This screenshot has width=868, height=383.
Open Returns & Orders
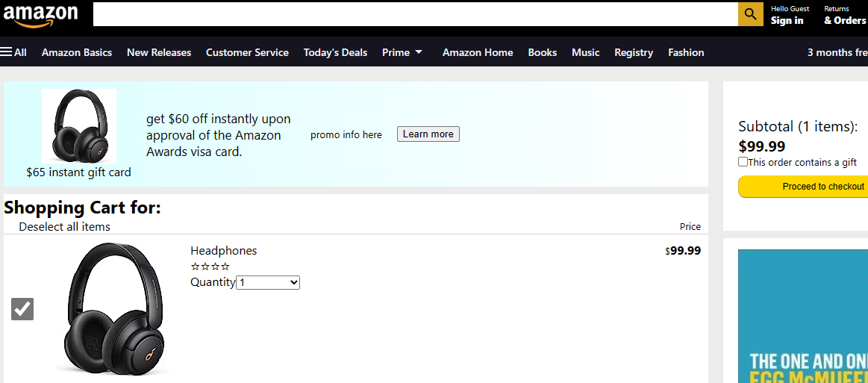[844, 15]
